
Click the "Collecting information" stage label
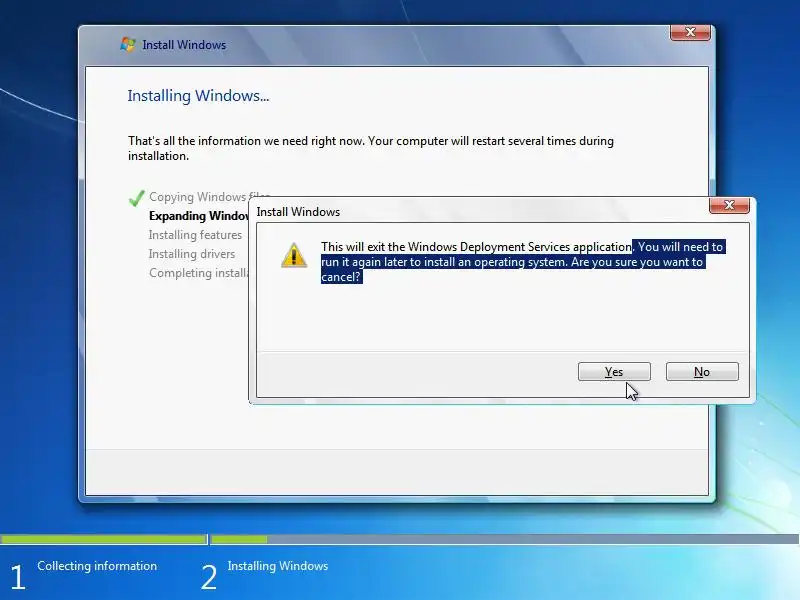point(97,566)
